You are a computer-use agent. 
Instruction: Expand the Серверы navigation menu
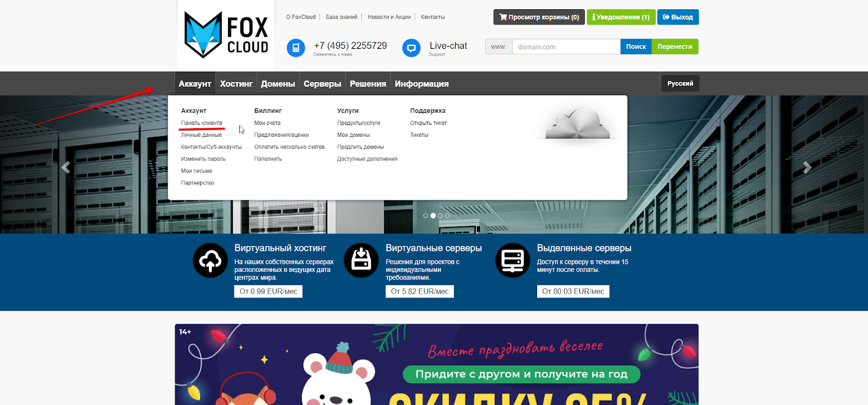pos(322,84)
